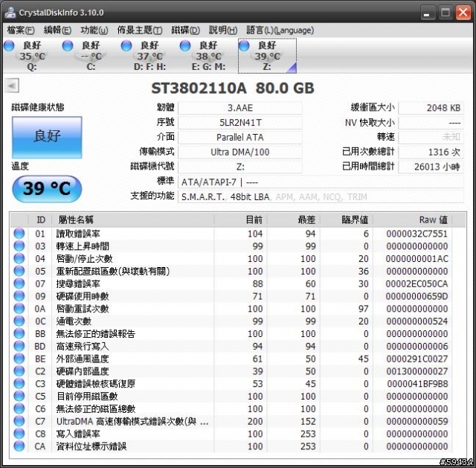Click the power on hours 26013 小時
The width and height of the screenshot is (476, 468).
[431, 167]
